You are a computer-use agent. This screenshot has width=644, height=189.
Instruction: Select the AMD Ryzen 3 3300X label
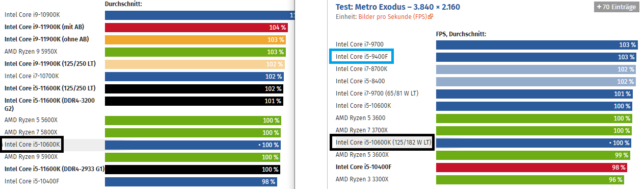coord(362,179)
